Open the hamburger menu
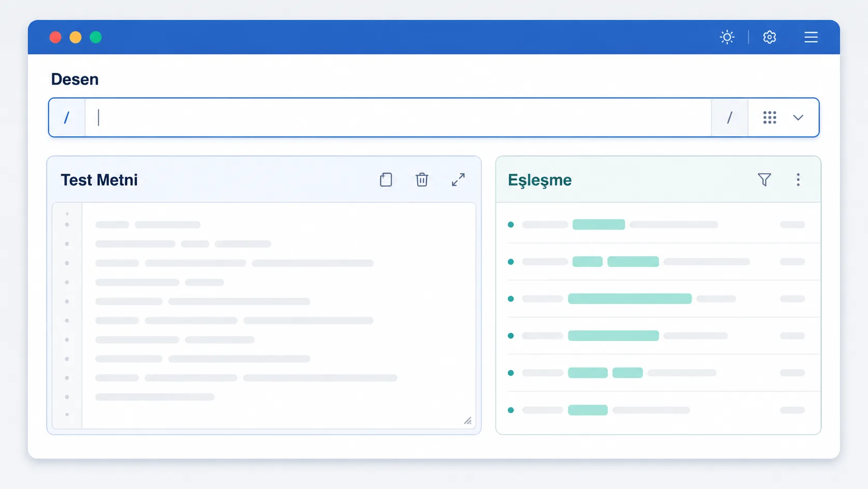This screenshot has width=868, height=489. pos(811,37)
